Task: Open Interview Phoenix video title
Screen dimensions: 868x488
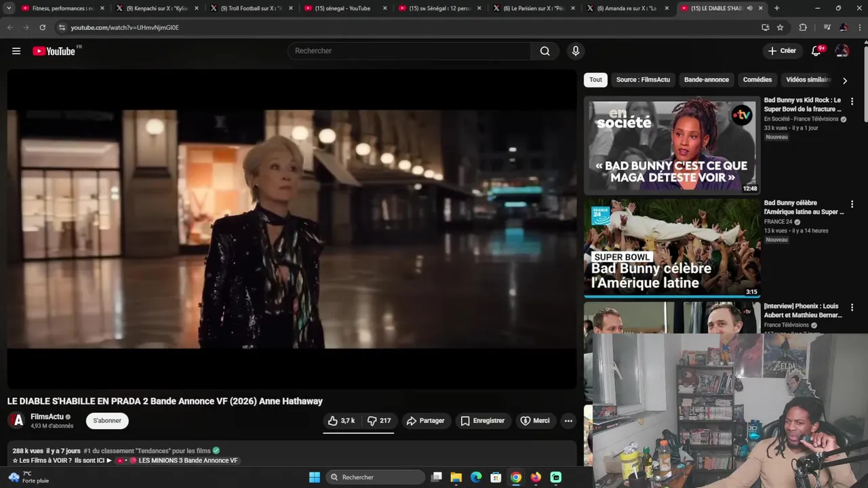Action: tap(803, 310)
